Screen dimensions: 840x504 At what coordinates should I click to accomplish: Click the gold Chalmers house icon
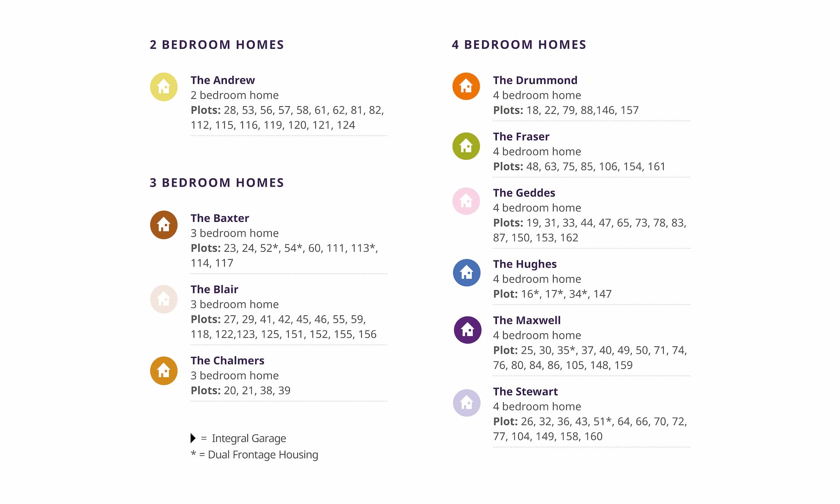click(x=164, y=371)
